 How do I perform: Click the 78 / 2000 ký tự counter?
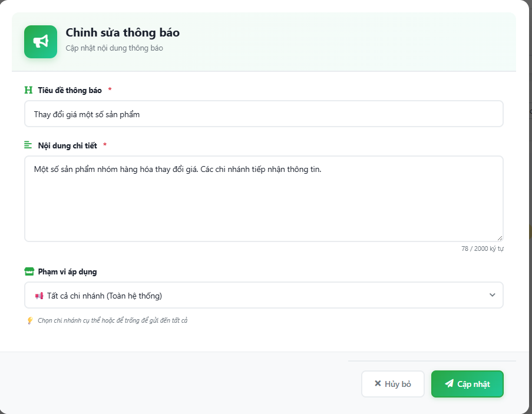(x=482, y=249)
